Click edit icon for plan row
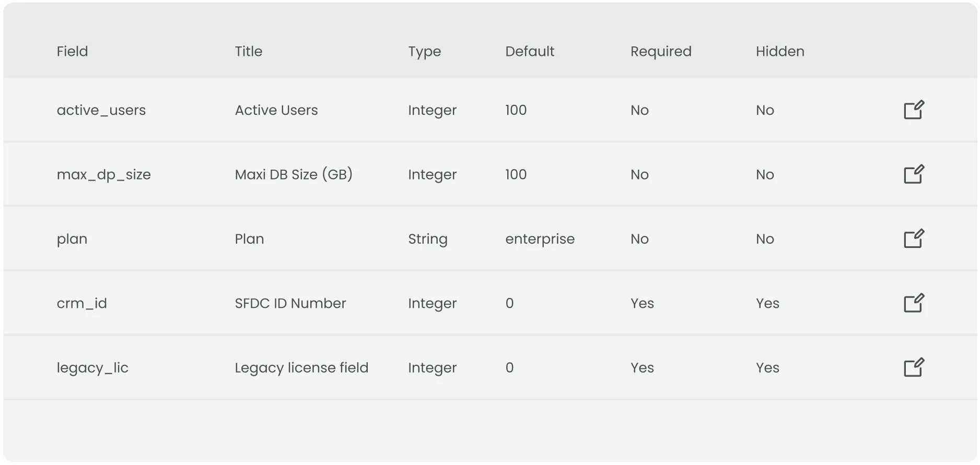 (x=914, y=239)
